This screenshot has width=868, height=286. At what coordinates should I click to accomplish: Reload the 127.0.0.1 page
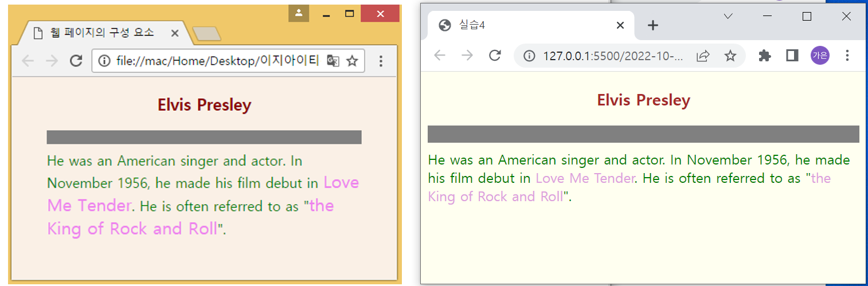(495, 55)
